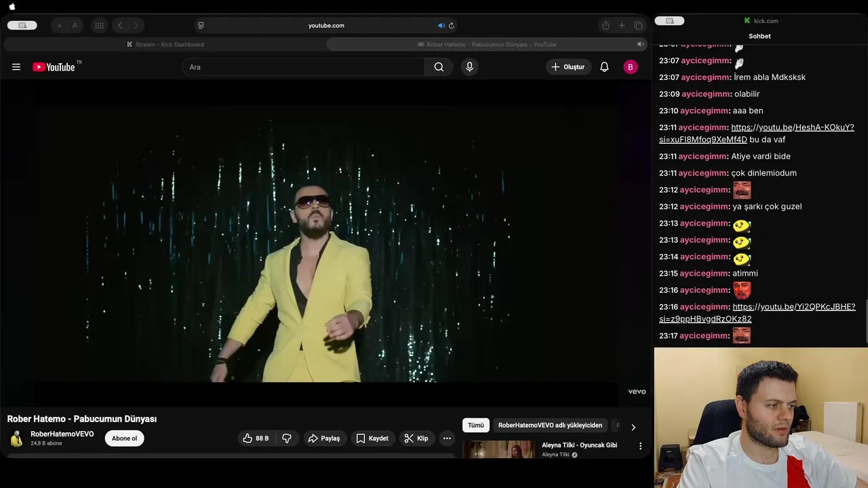Click chat message 'ya şarkı çok guzel'

click(x=767, y=207)
